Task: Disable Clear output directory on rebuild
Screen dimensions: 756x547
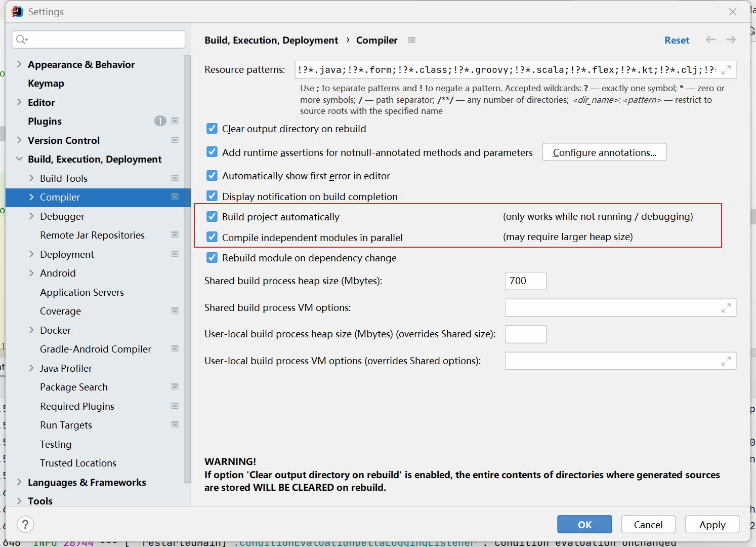Action: (212, 129)
